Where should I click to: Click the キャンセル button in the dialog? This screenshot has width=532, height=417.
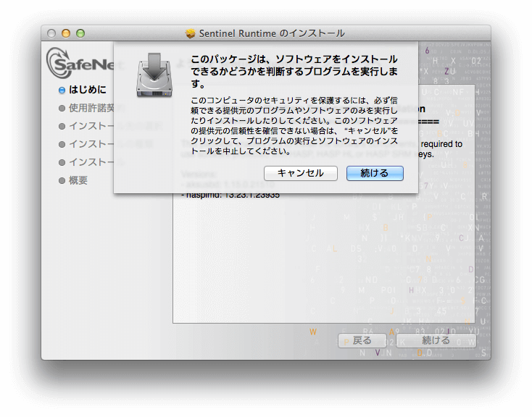coord(301,173)
